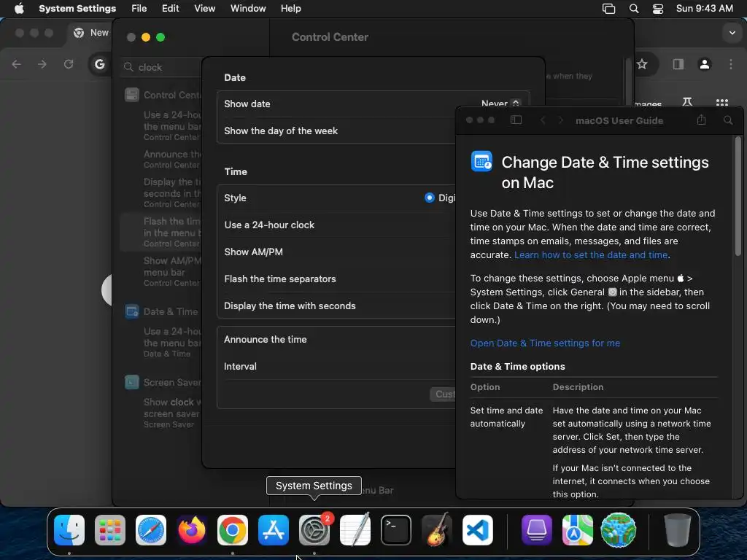Open Terminal from the Dock
Screen dimensions: 747x560
tap(396, 530)
